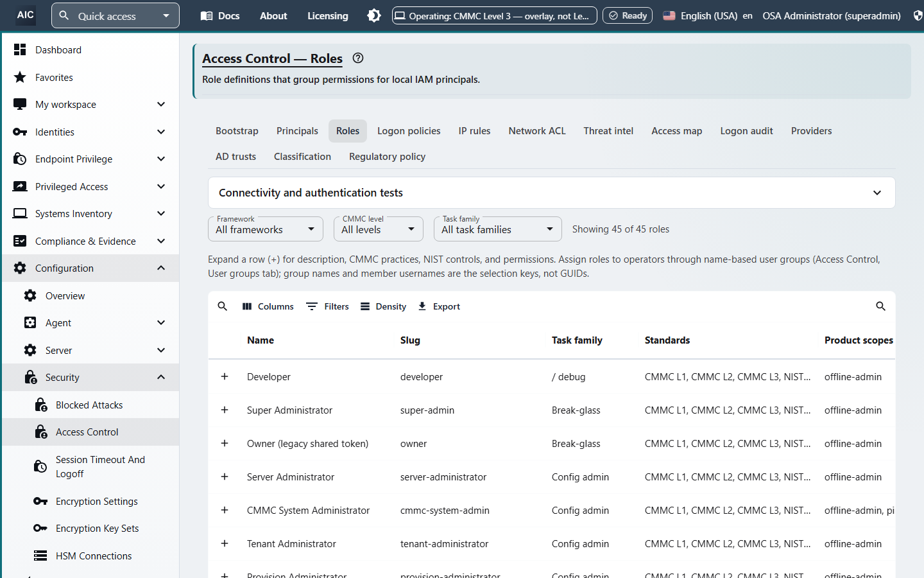Switch to the Logon policies tab
Screen dimensions: 924x578
(x=409, y=131)
